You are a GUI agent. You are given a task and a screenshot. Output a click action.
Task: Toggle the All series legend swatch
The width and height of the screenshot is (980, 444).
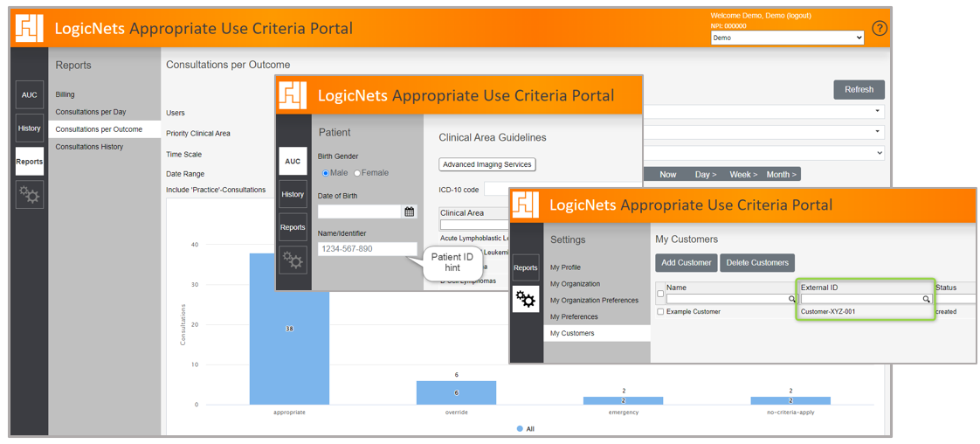coord(520,429)
